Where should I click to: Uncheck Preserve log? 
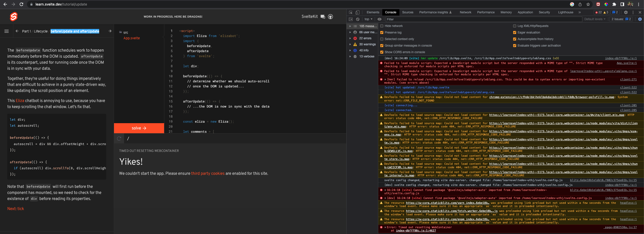[382, 32]
